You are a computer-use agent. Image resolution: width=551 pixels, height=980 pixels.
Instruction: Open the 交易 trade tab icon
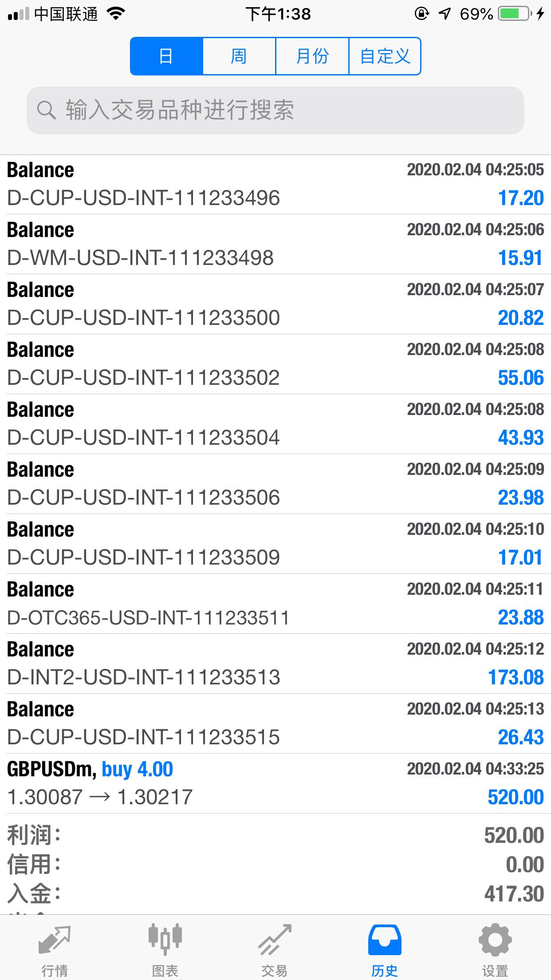pos(275,939)
